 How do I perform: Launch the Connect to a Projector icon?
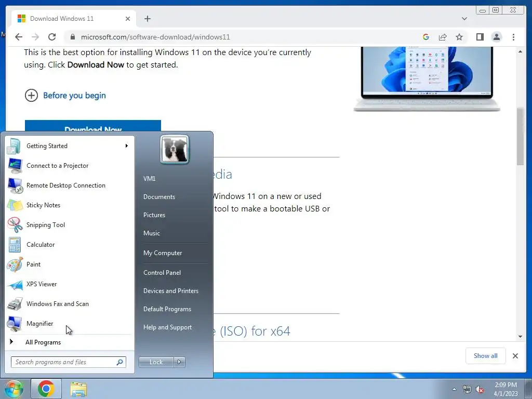point(14,166)
